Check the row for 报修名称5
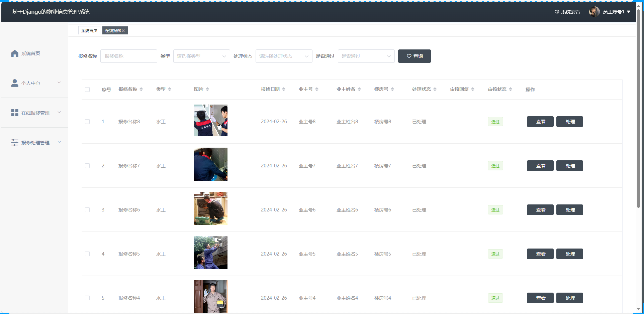 tap(87, 254)
